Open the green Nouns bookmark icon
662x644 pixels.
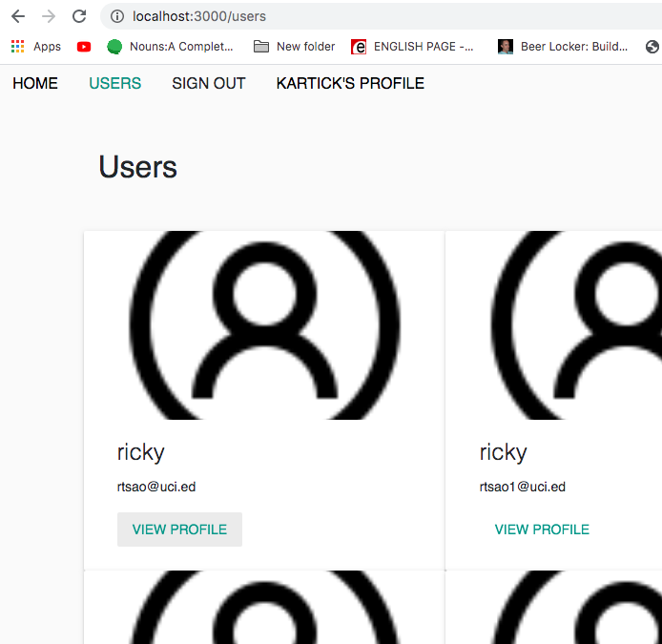pos(114,47)
